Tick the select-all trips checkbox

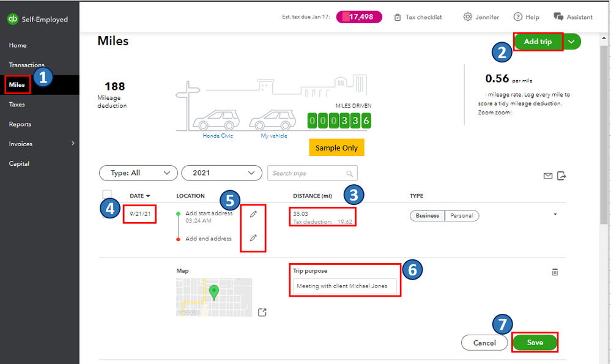pos(107,194)
